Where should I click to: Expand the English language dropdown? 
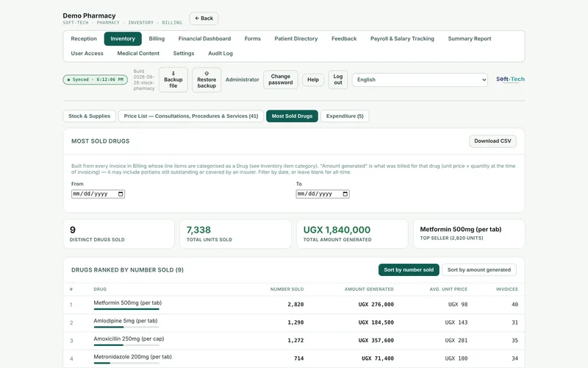pos(420,79)
